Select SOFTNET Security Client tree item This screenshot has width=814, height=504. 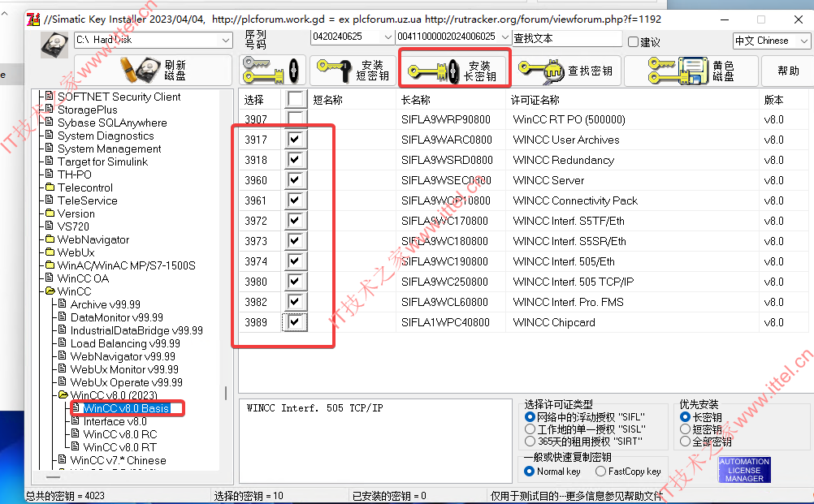point(119,97)
